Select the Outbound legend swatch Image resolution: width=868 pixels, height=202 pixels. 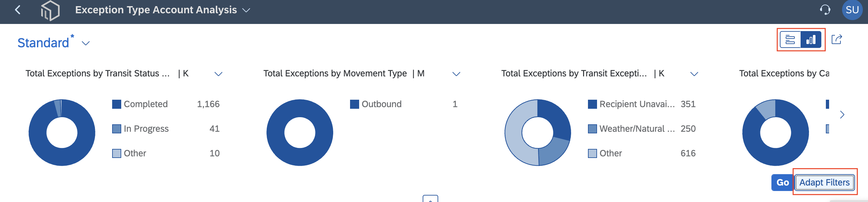355,104
